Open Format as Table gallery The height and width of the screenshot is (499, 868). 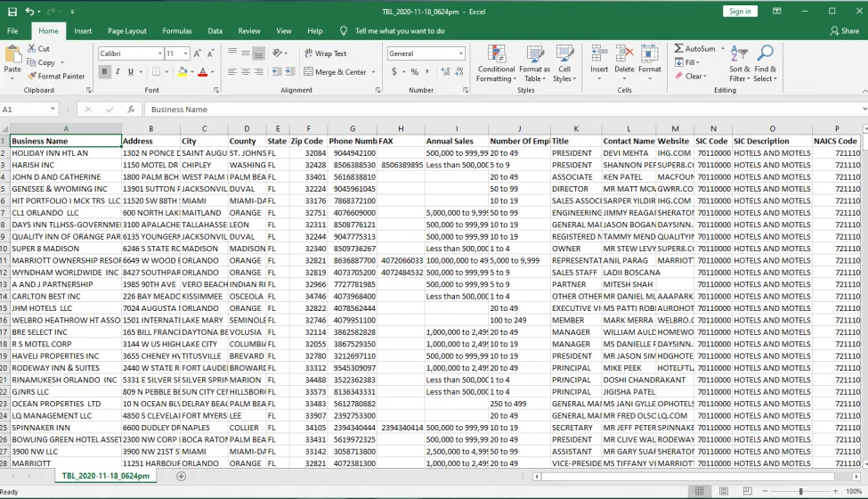point(535,63)
